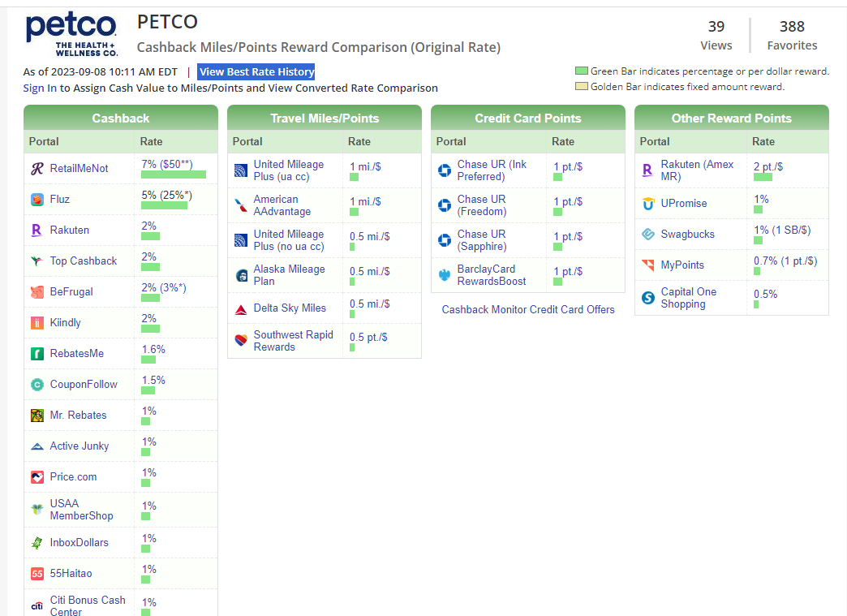Click the Capital One Shopping icon

pyautogui.click(x=647, y=298)
